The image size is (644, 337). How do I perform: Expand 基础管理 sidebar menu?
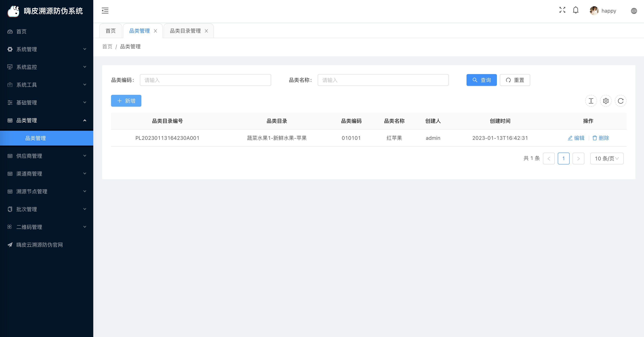point(46,103)
